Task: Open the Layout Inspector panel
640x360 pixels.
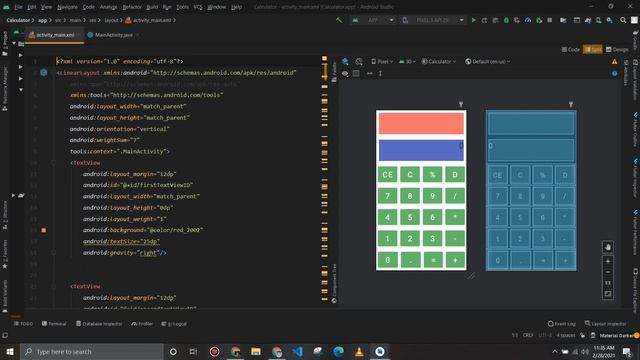Action: click(605, 324)
